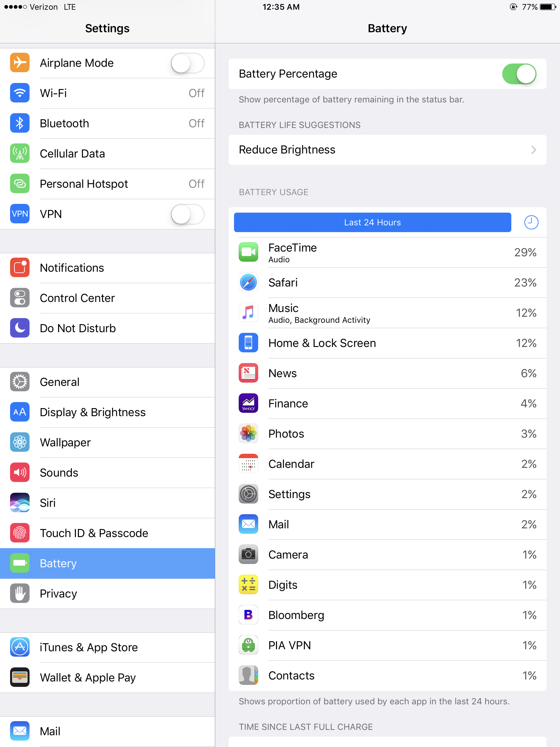The height and width of the screenshot is (747, 560).
Task: Tap the Yahoo Finance app icon
Action: [x=248, y=403]
